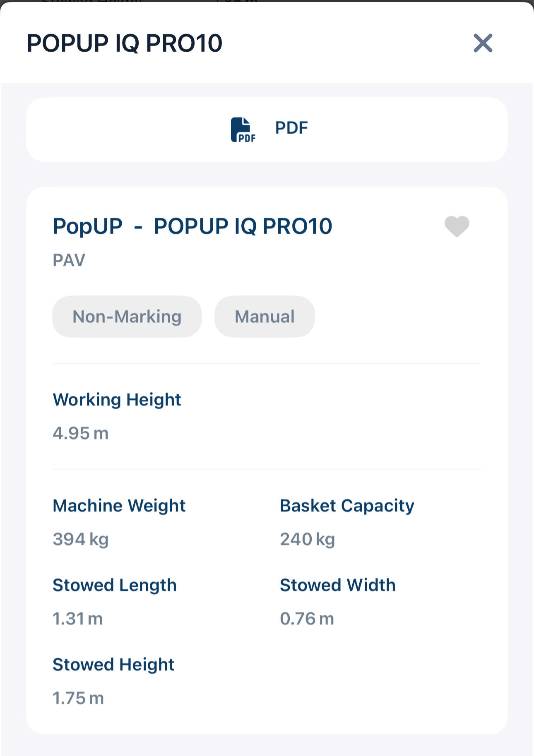
Task: Click the 1.31 m stowed length value
Action: click(x=77, y=619)
